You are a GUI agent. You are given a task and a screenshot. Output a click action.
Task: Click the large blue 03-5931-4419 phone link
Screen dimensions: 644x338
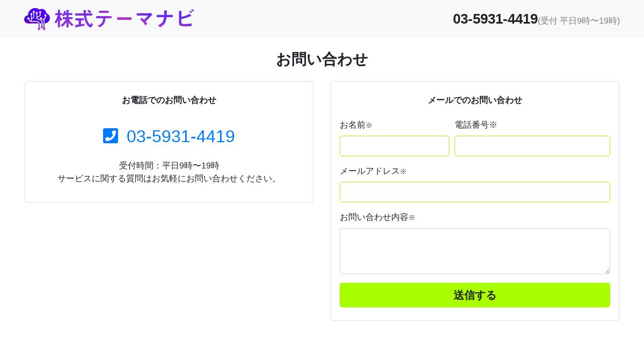180,136
